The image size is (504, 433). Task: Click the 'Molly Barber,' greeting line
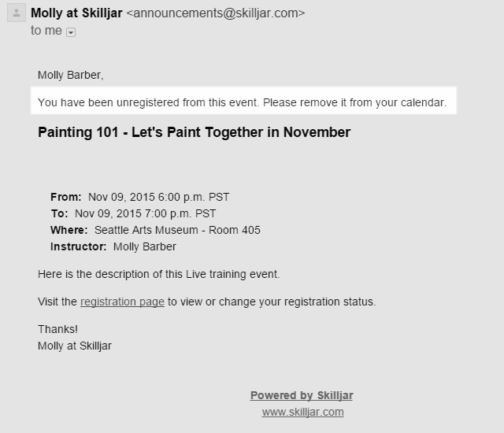(x=71, y=75)
